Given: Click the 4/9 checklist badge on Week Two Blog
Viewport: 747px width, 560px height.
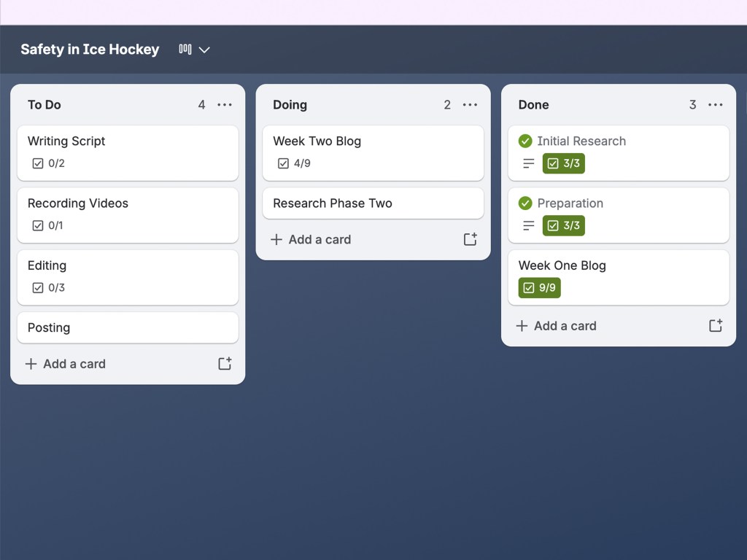Looking at the screenshot, I should 294,163.
